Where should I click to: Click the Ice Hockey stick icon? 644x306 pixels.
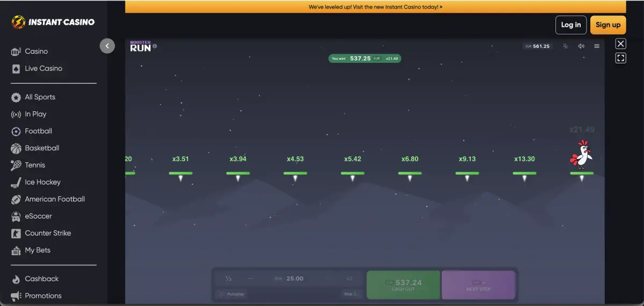[16, 183]
